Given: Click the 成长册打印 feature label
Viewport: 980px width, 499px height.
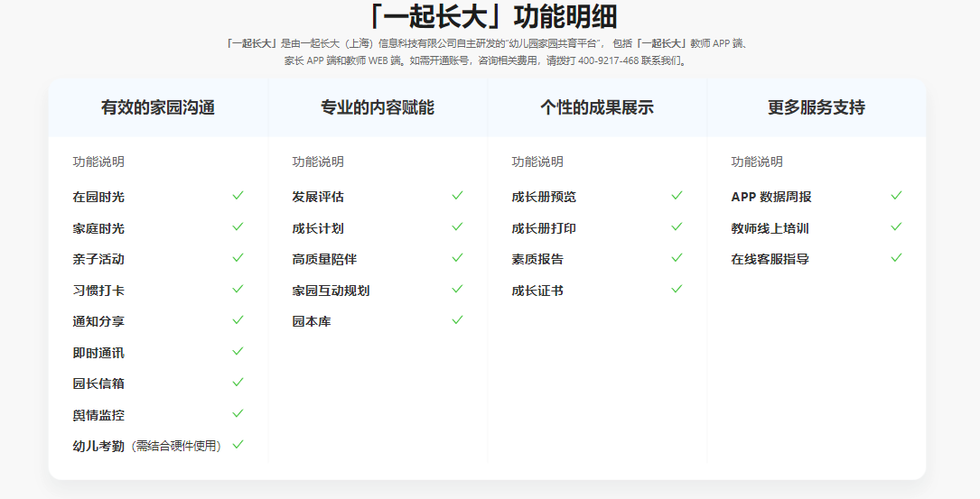Looking at the screenshot, I should 544,228.
